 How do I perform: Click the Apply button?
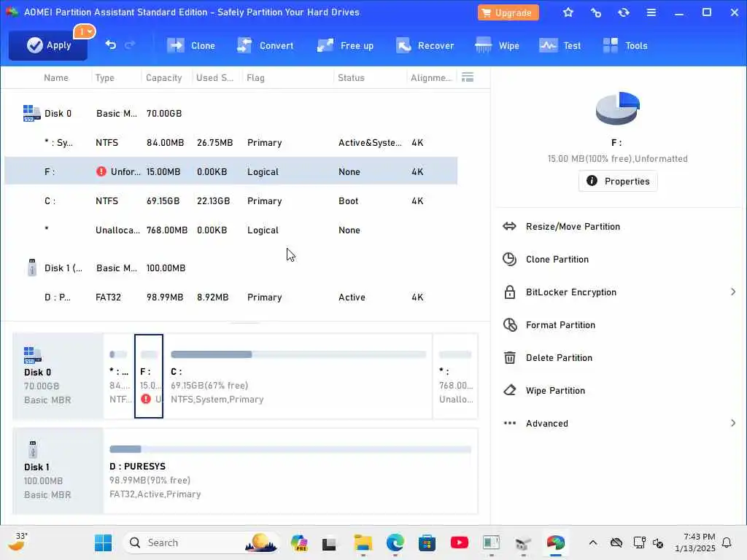click(x=48, y=45)
